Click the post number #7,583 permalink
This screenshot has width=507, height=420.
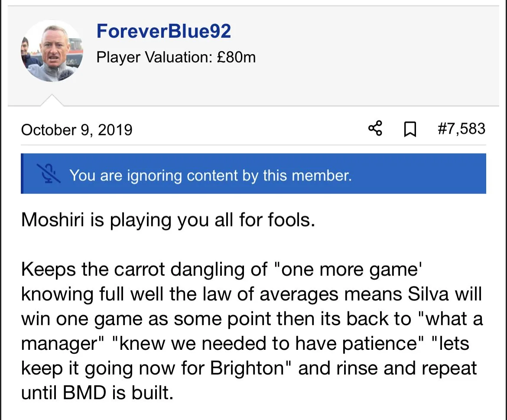coord(461,129)
